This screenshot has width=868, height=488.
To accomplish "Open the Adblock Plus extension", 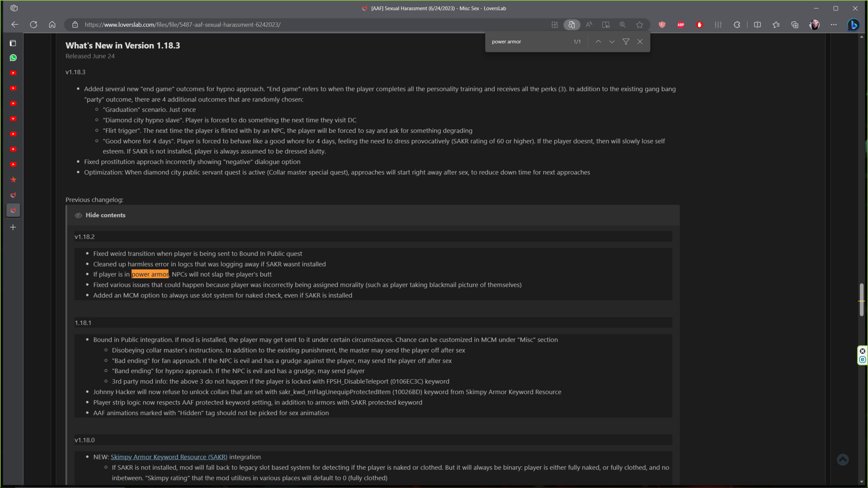I will pos(681,25).
